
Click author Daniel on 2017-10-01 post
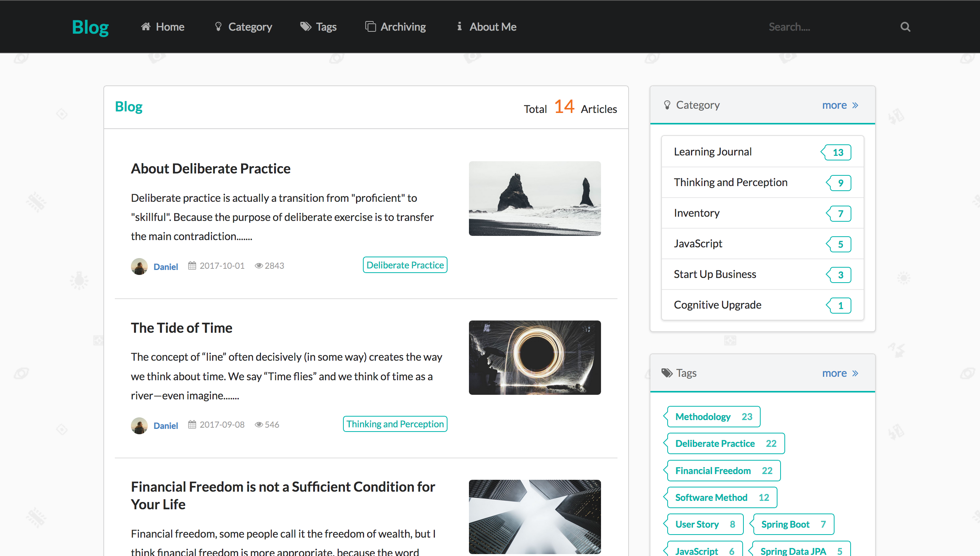pyautogui.click(x=166, y=267)
